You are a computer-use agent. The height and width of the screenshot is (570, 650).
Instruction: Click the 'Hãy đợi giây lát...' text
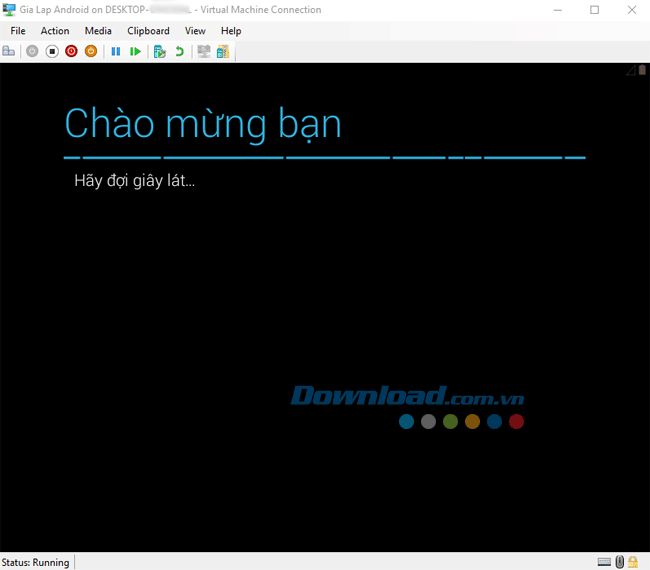(x=134, y=181)
